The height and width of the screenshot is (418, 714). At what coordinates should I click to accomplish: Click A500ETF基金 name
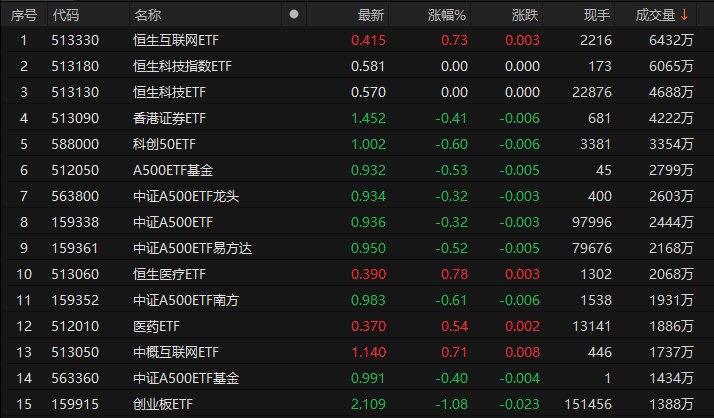pos(173,170)
